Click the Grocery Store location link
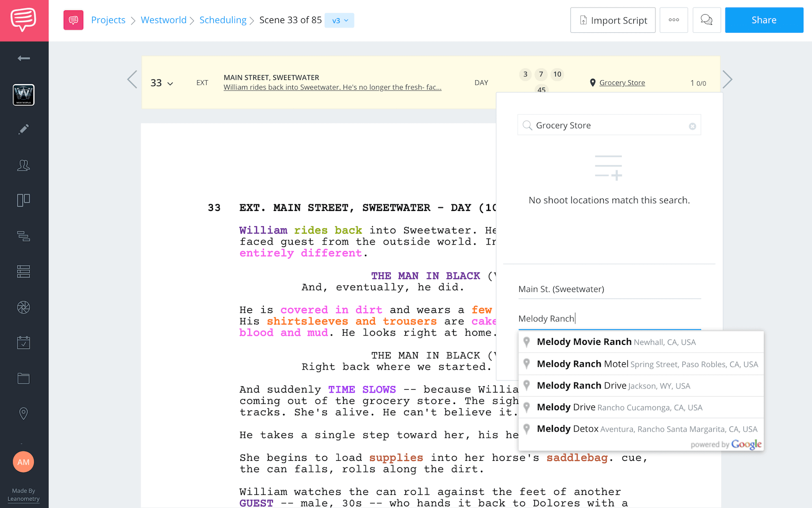The height and width of the screenshot is (508, 812). click(622, 83)
